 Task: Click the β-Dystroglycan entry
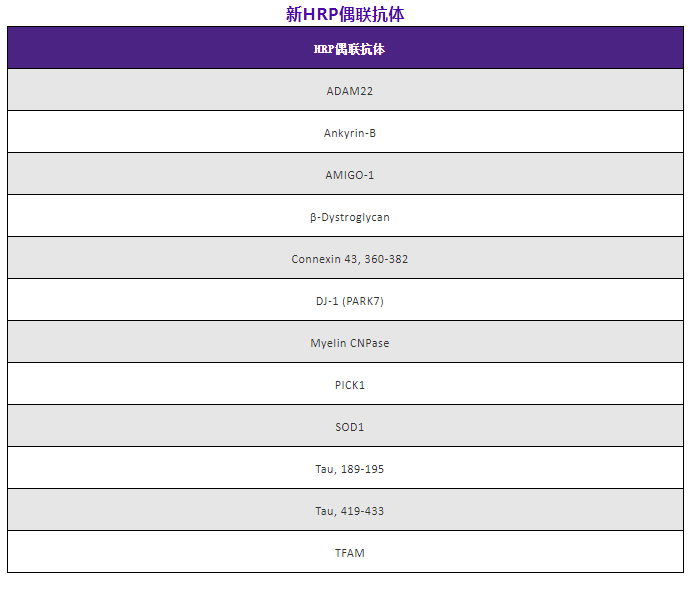tap(349, 217)
